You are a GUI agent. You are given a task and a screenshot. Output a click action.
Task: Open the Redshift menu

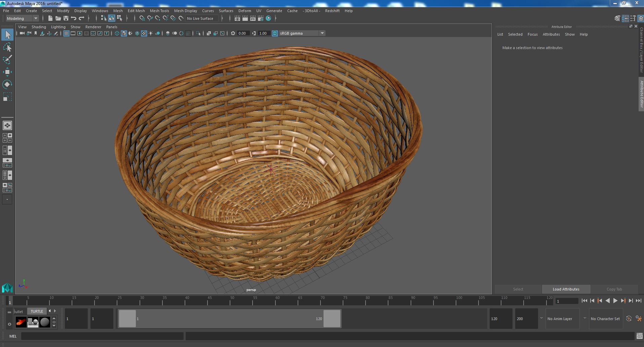(x=332, y=11)
